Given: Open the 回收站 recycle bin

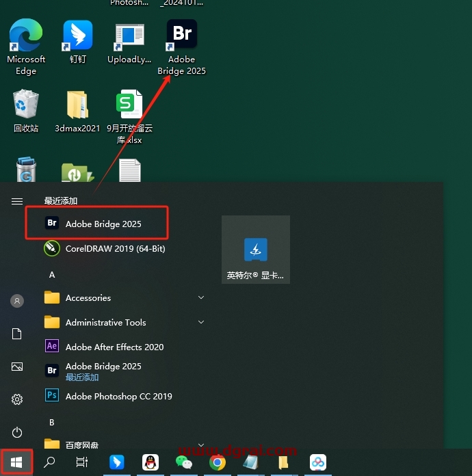Looking at the screenshot, I should pos(26,111).
